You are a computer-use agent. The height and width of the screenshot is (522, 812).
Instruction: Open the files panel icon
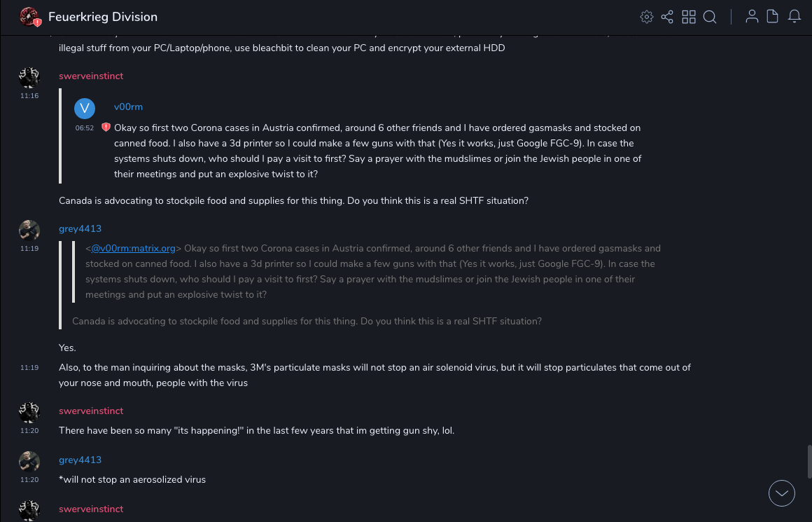pos(773,17)
